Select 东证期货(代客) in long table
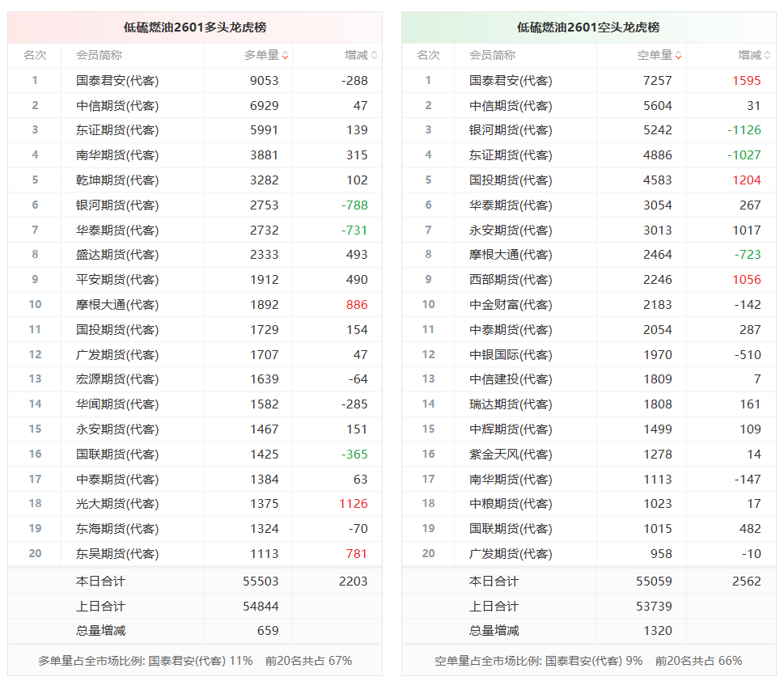Image resolution: width=784 pixels, height=681 pixels. pos(117,130)
